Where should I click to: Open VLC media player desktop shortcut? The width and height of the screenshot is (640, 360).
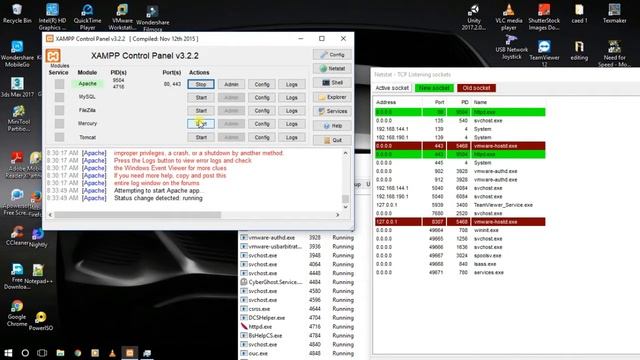(x=509, y=16)
